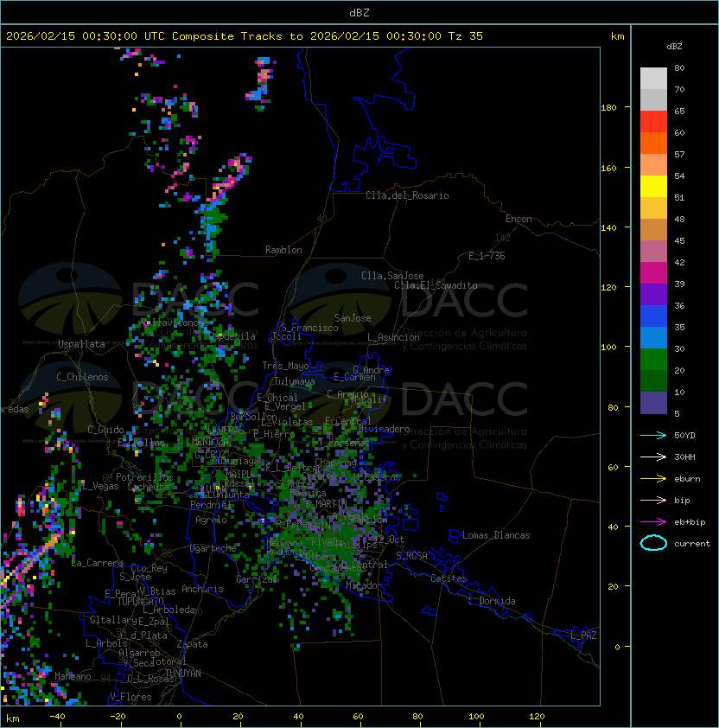
Task: Select the yellow eburn arrow symbol
Action: 653,479
